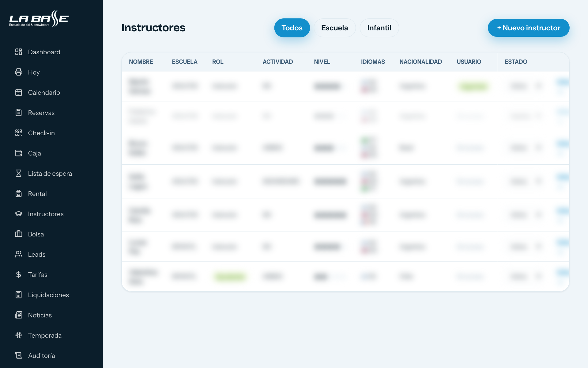Select the Rental backpack icon
The width and height of the screenshot is (588, 368).
tap(19, 194)
